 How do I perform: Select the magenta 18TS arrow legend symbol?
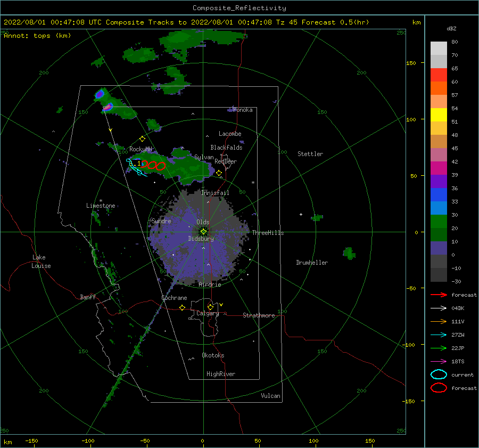coord(439,362)
